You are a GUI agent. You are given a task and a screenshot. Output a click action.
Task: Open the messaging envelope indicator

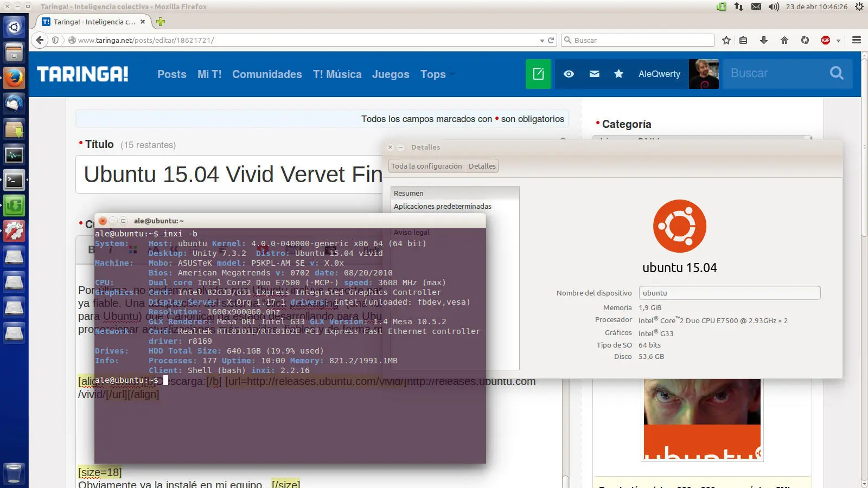(x=756, y=7)
